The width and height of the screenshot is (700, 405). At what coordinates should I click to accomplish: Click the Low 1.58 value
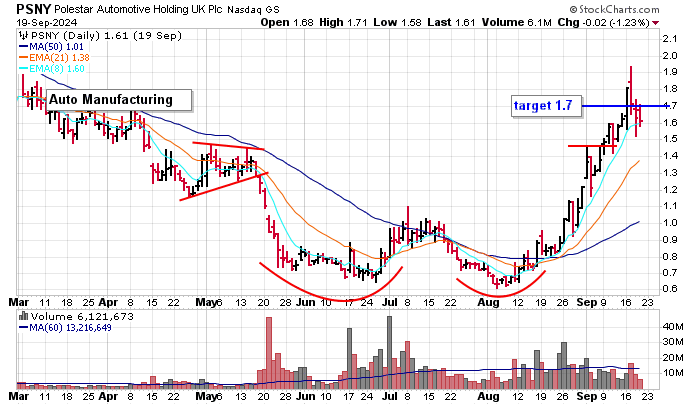pos(398,22)
